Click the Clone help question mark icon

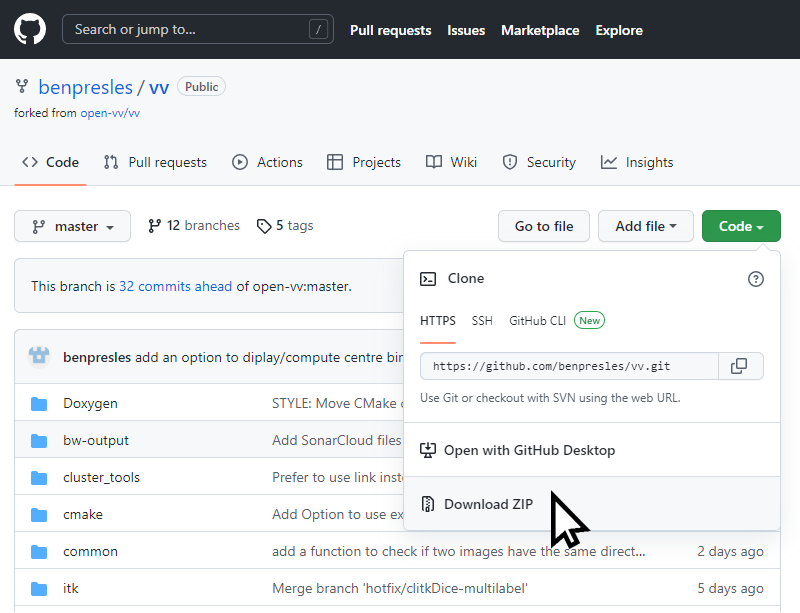(x=756, y=279)
